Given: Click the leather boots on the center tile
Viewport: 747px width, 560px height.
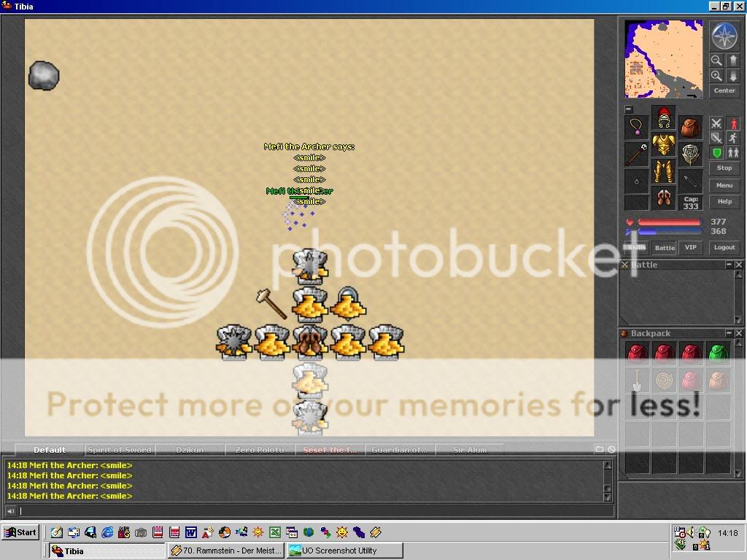Looking at the screenshot, I should tap(310, 343).
